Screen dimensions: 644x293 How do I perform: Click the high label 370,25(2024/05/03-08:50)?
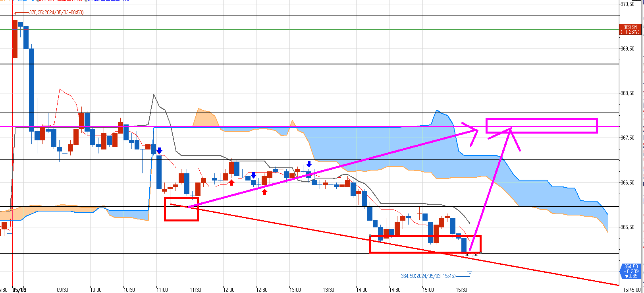pyautogui.click(x=56, y=13)
